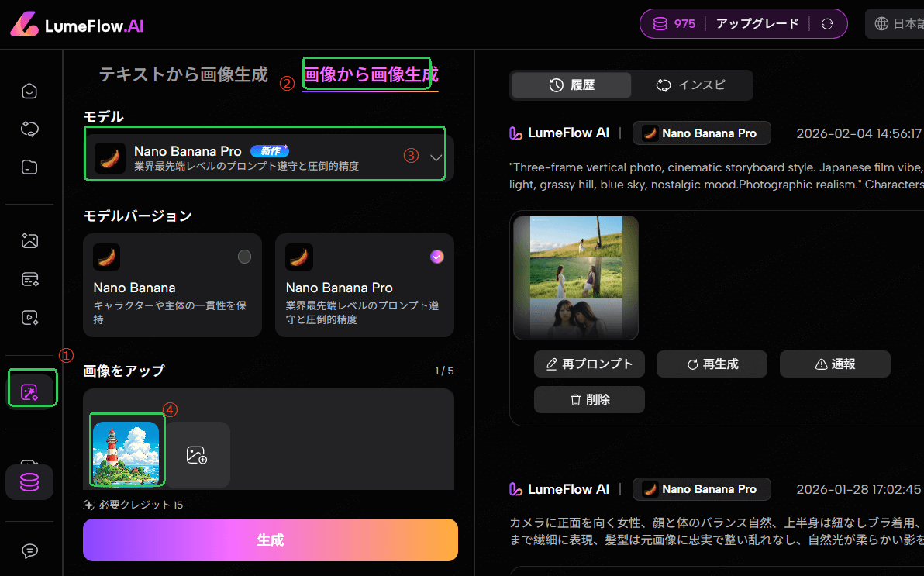Select the highlighted magic-wand image tool icon
Screen dimensions: 924x576
click(30, 391)
